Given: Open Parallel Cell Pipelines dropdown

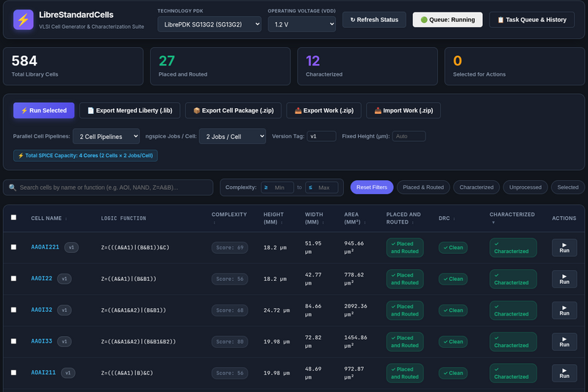Looking at the screenshot, I should (x=106, y=137).
